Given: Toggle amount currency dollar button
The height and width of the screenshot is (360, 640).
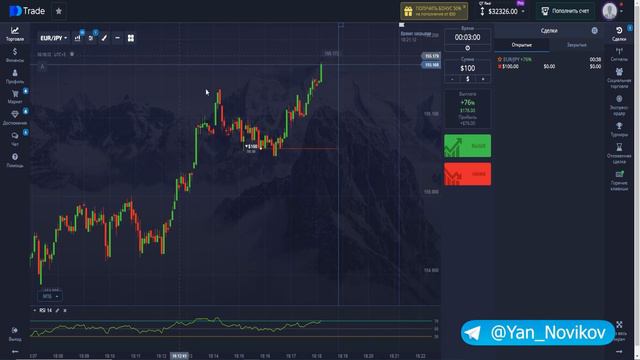Looking at the screenshot, I should point(467,79).
